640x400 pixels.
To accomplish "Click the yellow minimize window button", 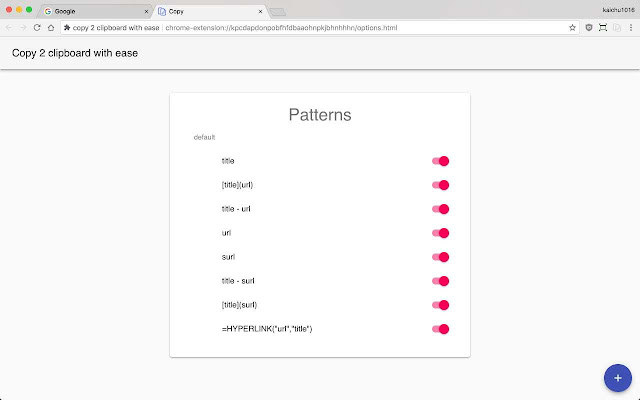I will pyautogui.click(x=19, y=9).
